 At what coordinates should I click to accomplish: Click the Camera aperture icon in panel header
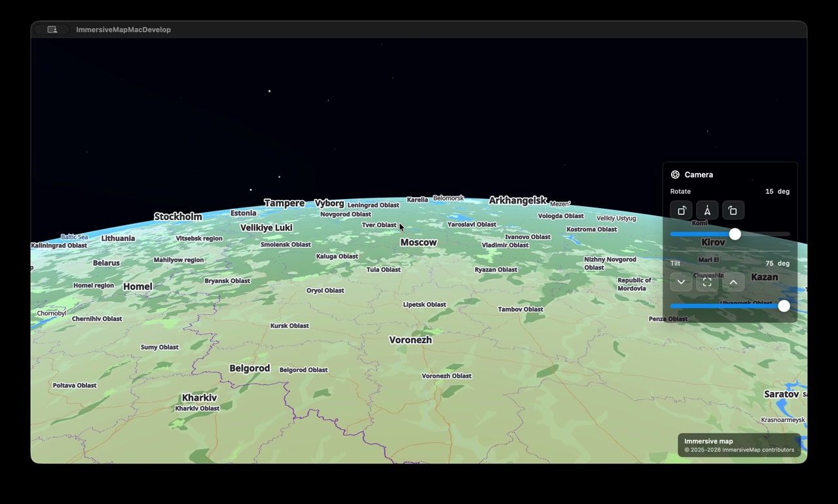click(675, 175)
